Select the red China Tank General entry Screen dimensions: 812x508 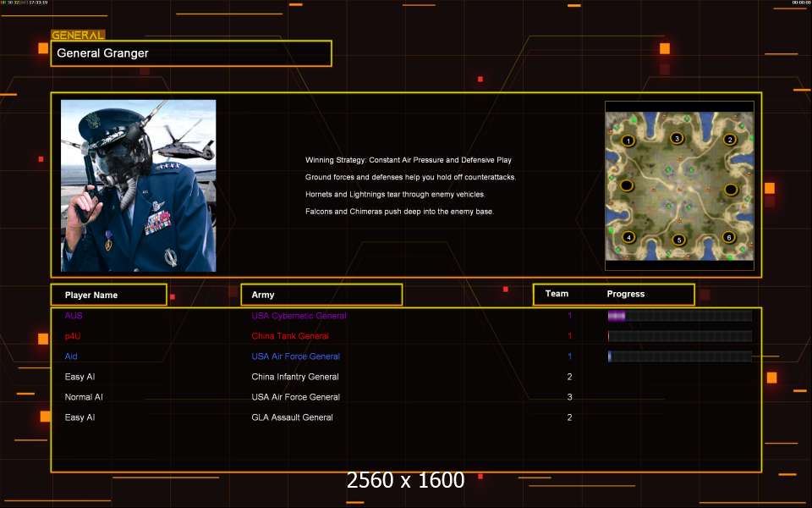[290, 336]
